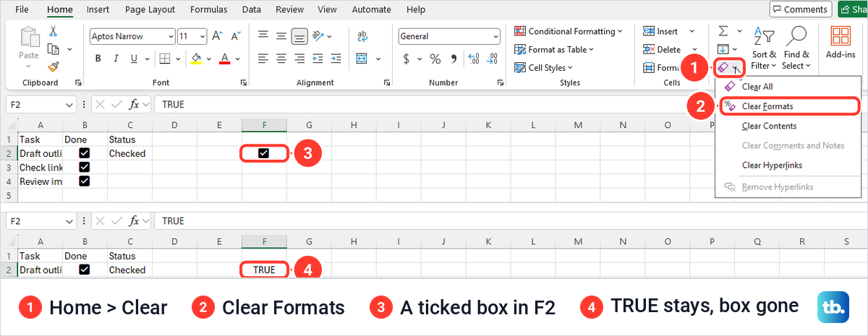Choose Clear Contents from the menu
This screenshot has height=336, width=868.
click(788, 126)
